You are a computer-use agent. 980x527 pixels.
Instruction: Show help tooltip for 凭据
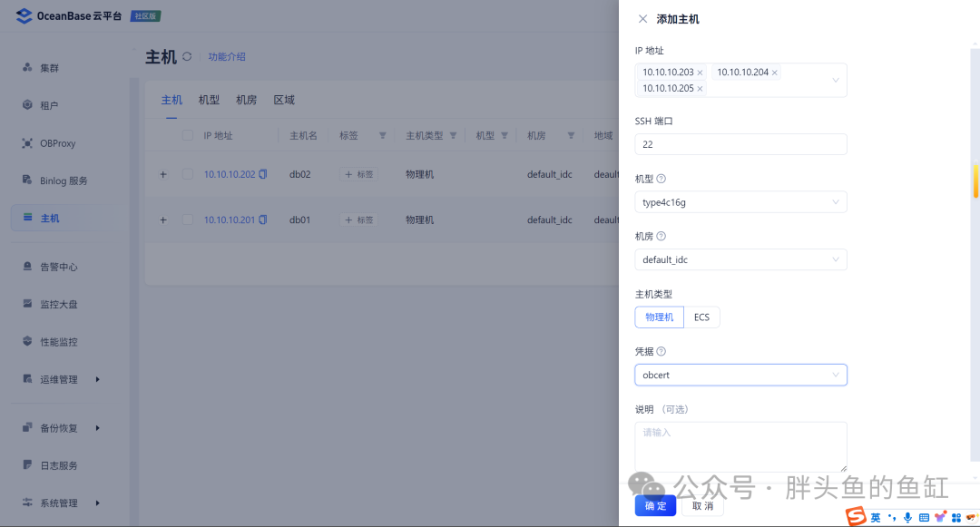pyautogui.click(x=661, y=352)
